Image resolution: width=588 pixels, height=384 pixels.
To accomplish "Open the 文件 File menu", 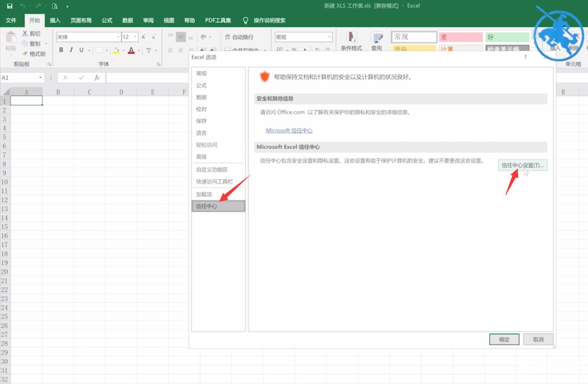I will coord(11,20).
